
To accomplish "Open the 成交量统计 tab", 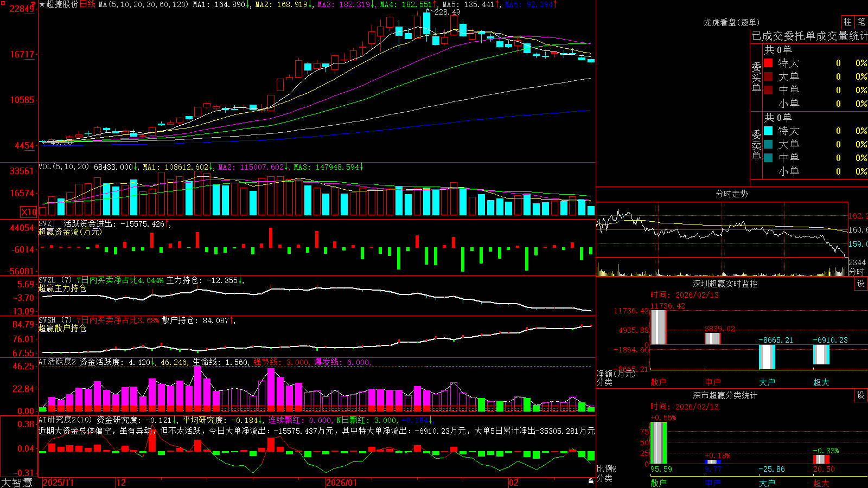I will click(x=842, y=36).
